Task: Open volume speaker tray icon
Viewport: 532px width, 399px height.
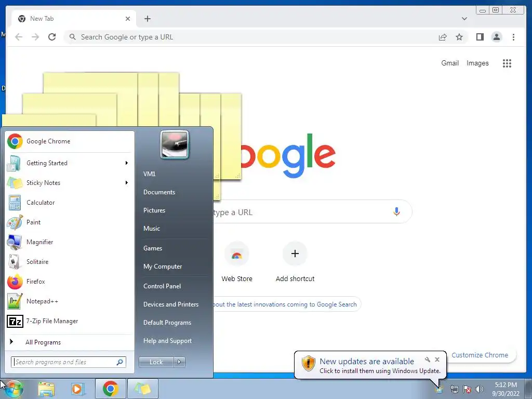Action: pos(479,389)
